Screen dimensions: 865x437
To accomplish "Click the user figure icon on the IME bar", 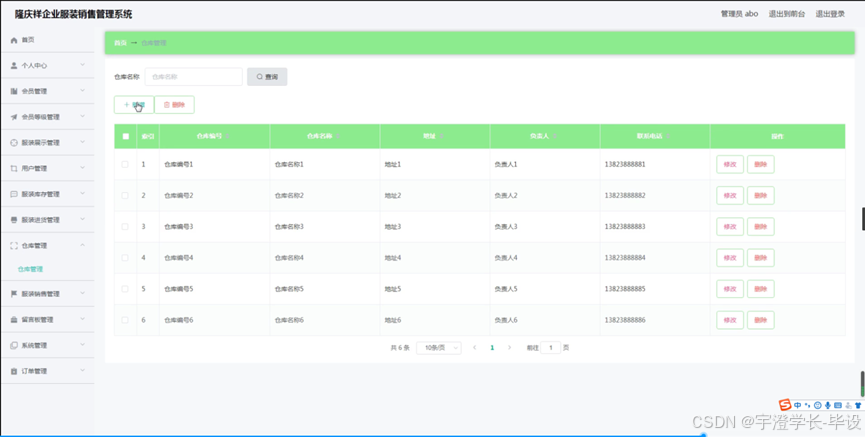I will (x=848, y=406).
